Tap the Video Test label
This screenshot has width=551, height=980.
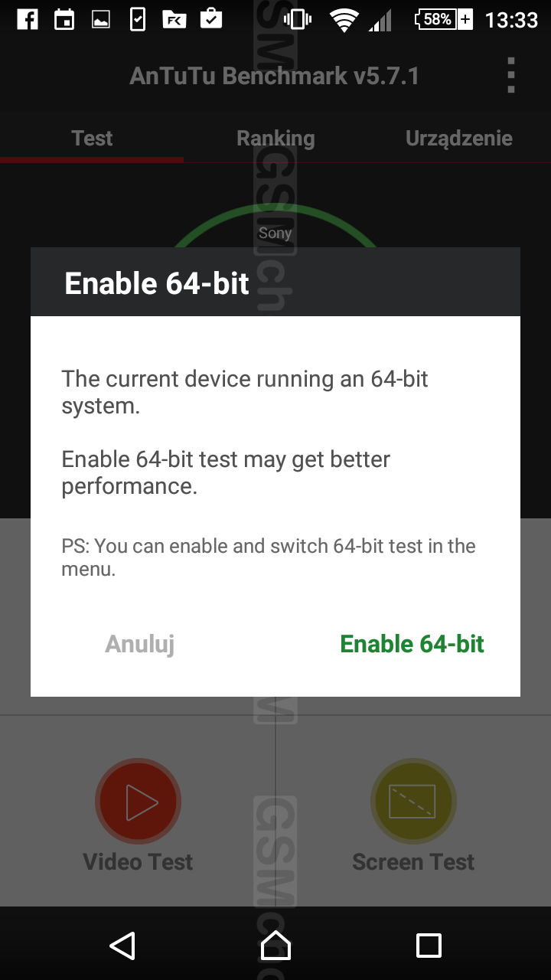[138, 861]
